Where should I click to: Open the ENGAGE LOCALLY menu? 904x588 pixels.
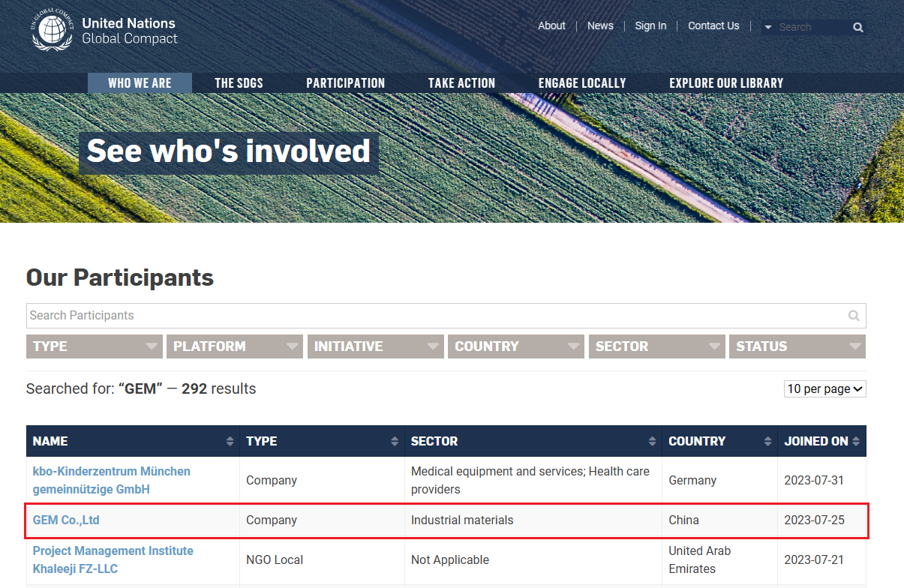point(581,83)
